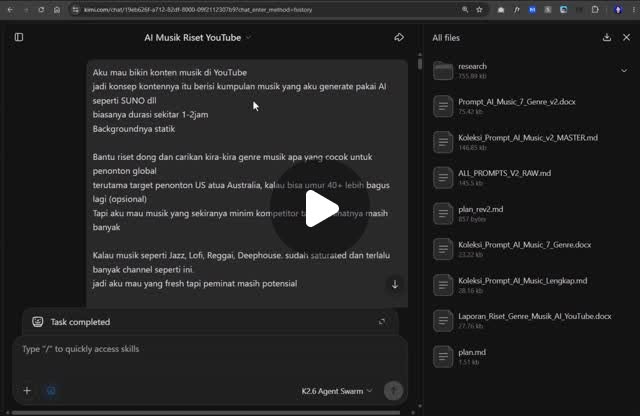640x416 pixels.
Task: Click the ALL_PROMPTS_V2_RAW.md file name
Action: [x=504, y=173]
